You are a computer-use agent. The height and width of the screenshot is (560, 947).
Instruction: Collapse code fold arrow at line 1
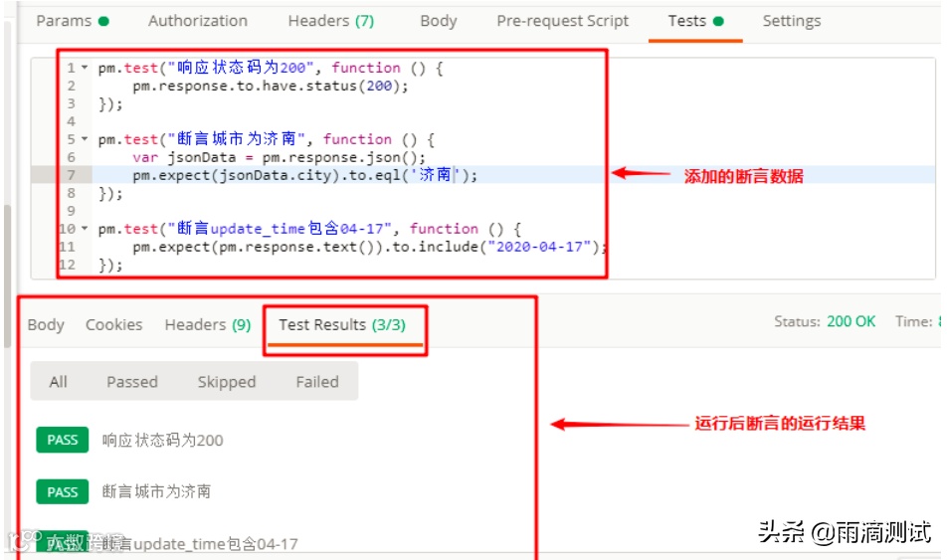85,68
